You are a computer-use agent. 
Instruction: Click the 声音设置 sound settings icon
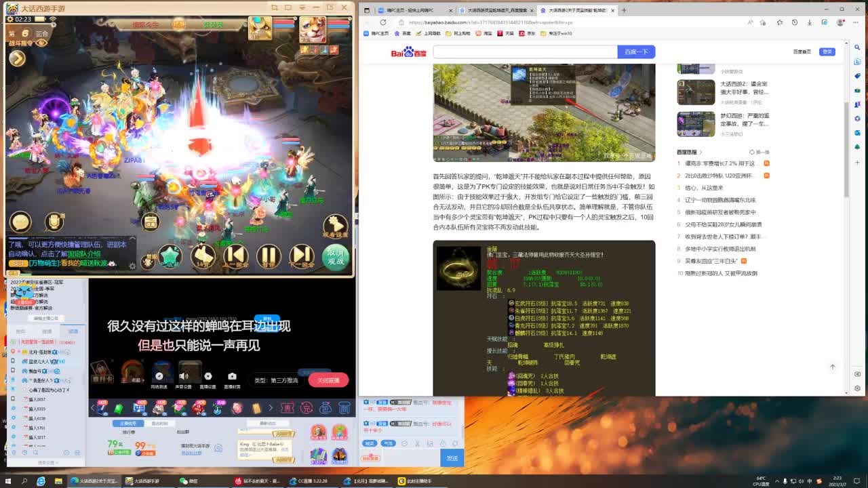point(185,375)
